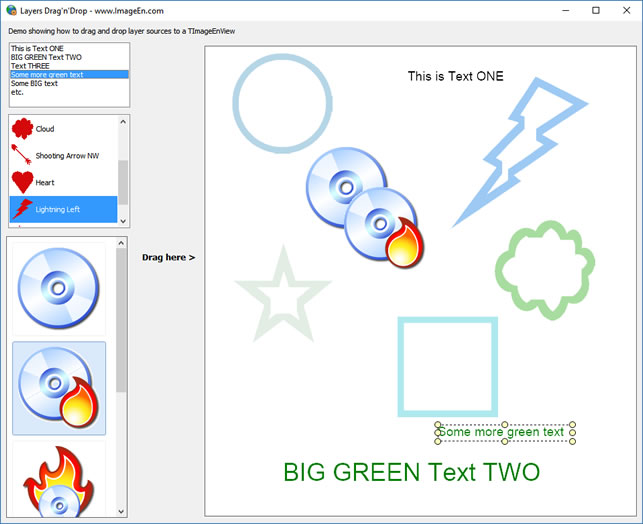Select the faint star outline layer
This screenshot has width=643, height=524.
[x=283, y=294]
